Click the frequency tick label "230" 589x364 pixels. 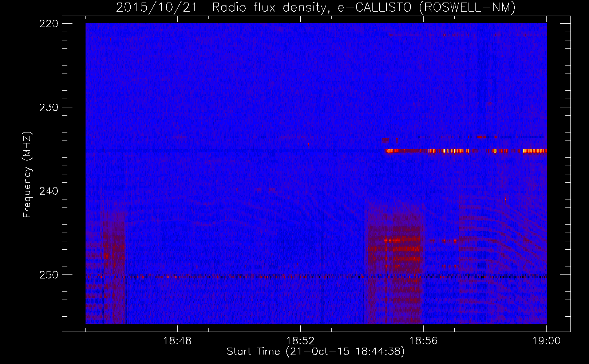48,107
